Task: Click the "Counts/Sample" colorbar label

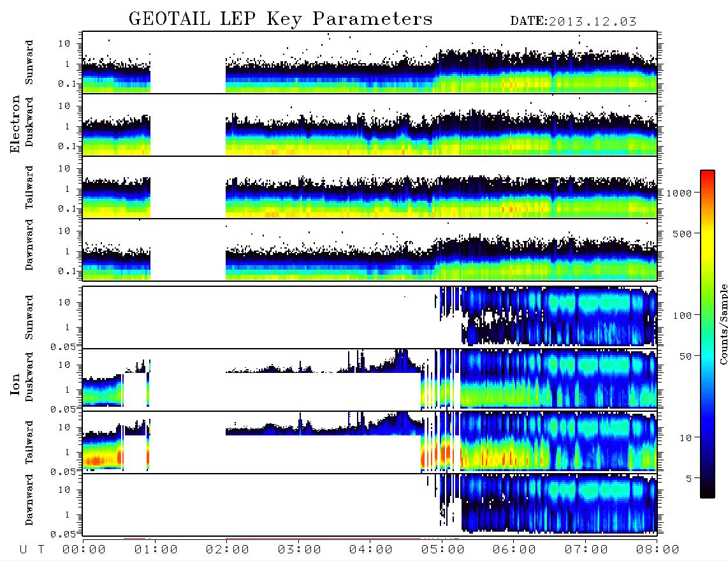Action: 723,324
